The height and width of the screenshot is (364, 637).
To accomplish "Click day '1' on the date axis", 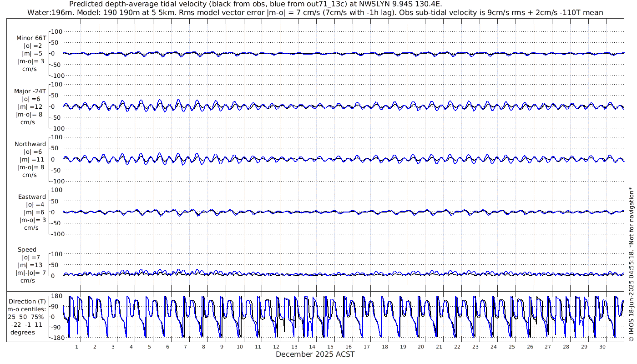I will point(76,347).
